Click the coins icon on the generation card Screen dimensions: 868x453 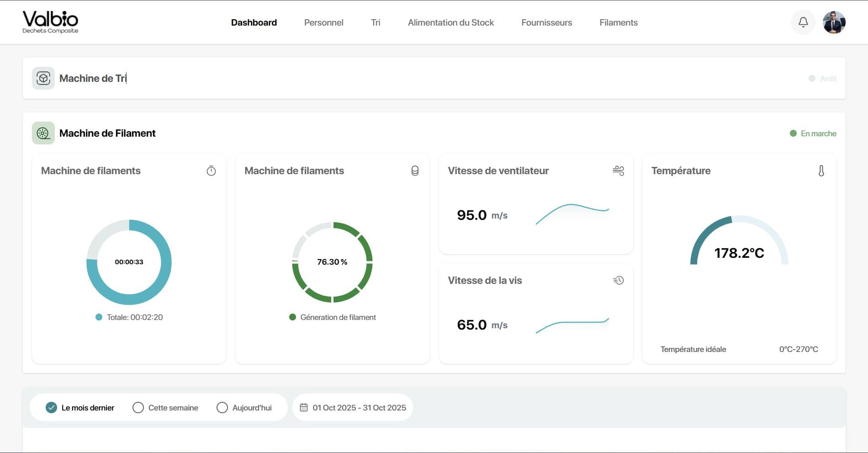pyautogui.click(x=415, y=171)
